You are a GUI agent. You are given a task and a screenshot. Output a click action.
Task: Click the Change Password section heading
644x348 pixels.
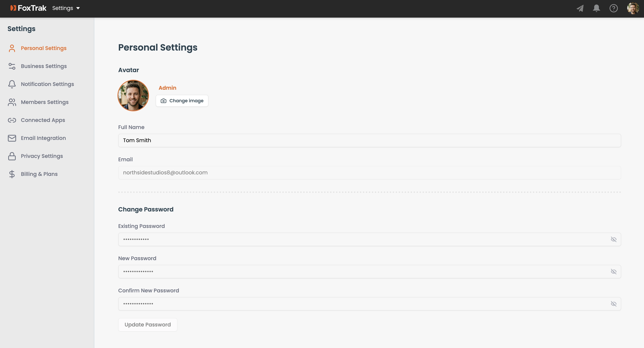146,209
